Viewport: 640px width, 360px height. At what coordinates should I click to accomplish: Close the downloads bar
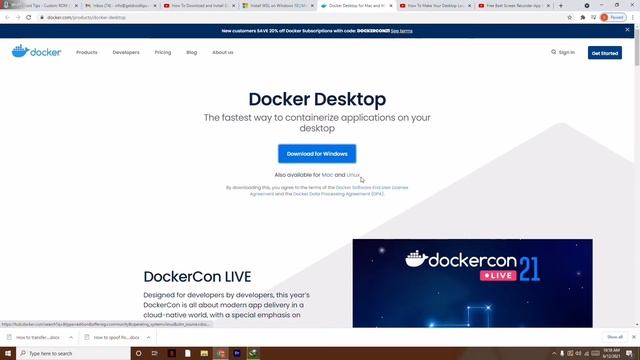[x=633, y=337]
